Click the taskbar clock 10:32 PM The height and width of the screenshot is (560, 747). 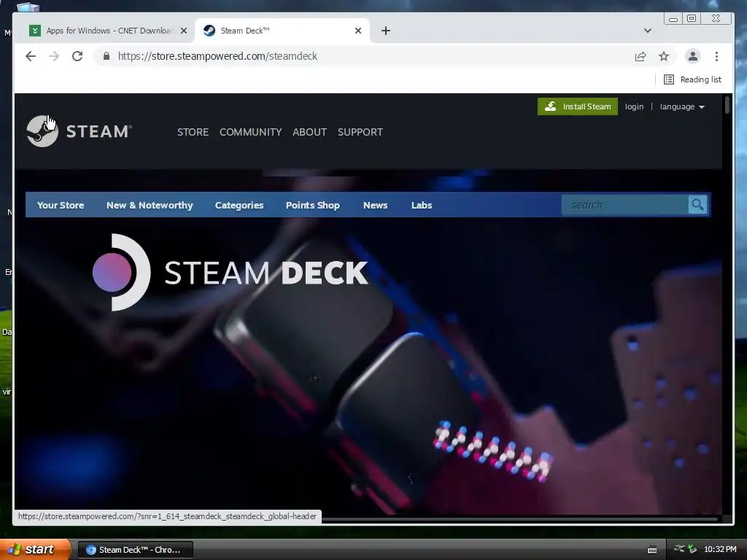pyautogui.click(x=720, y=550)
